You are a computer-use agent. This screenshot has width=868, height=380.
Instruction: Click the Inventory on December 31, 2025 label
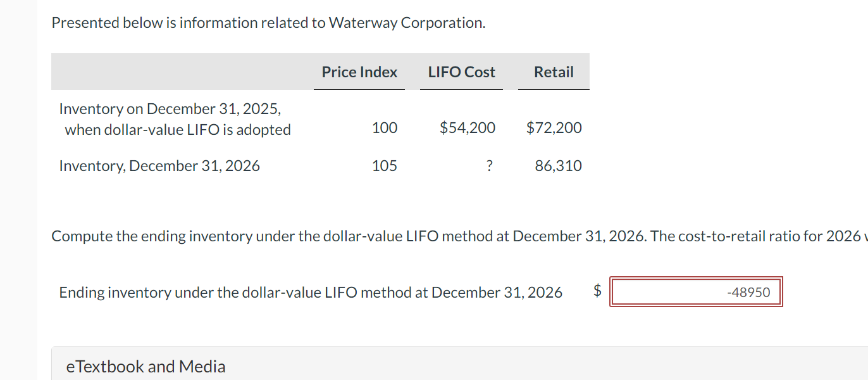[x=170, y=109]
